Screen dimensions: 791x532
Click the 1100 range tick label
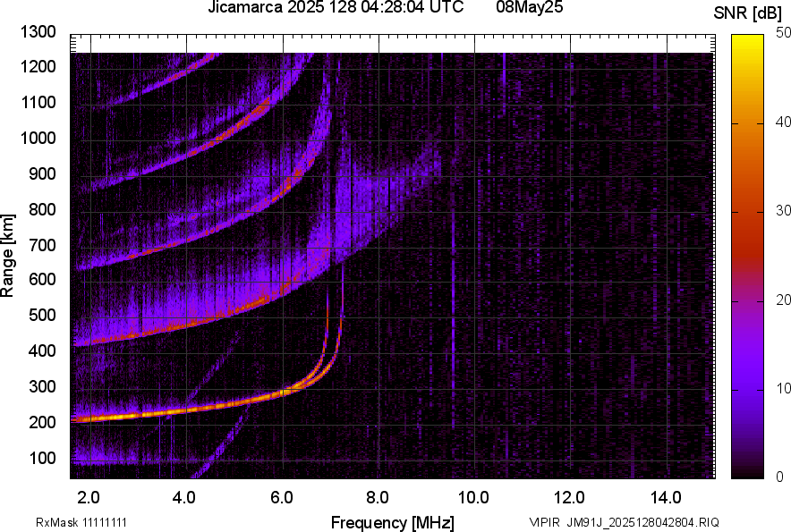38,102
